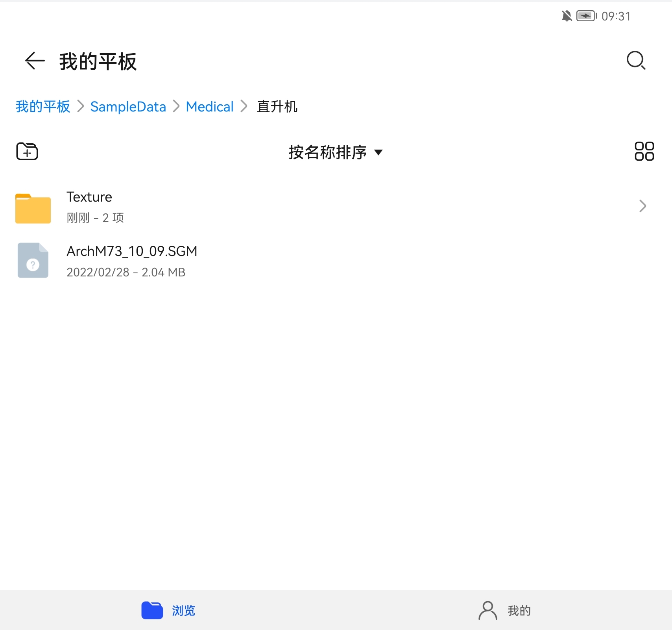Viewport: 672px width, 630px height.
Task: Click the blue folder icon for 浏览
Action: (x=152, y=610)
